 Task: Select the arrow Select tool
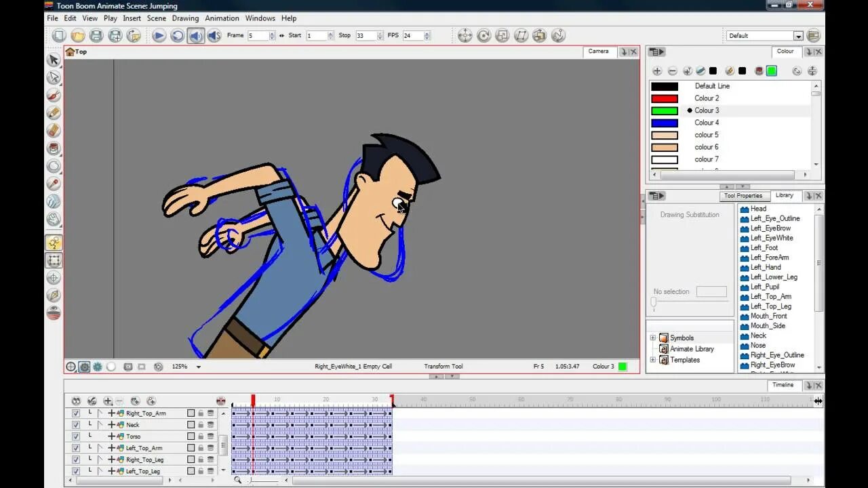coord(54,62)
